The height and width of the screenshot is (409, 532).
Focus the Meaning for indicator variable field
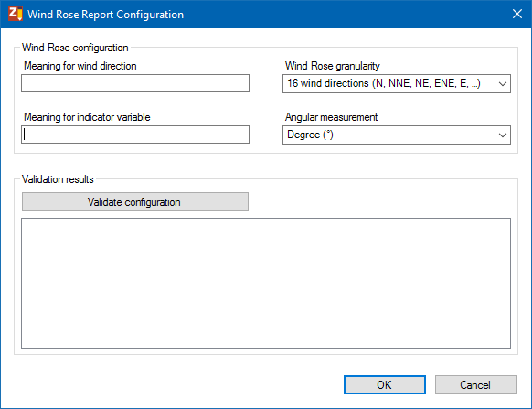[x=135, y=135]
